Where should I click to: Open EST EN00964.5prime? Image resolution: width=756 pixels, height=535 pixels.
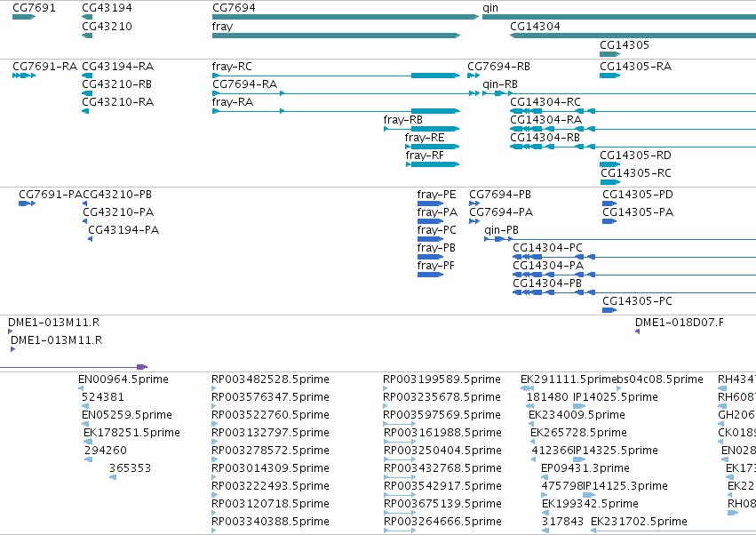[123, 379]
